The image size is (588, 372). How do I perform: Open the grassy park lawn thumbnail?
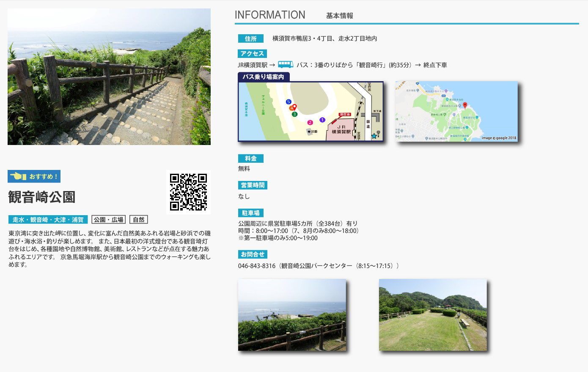tap(433, 315)
